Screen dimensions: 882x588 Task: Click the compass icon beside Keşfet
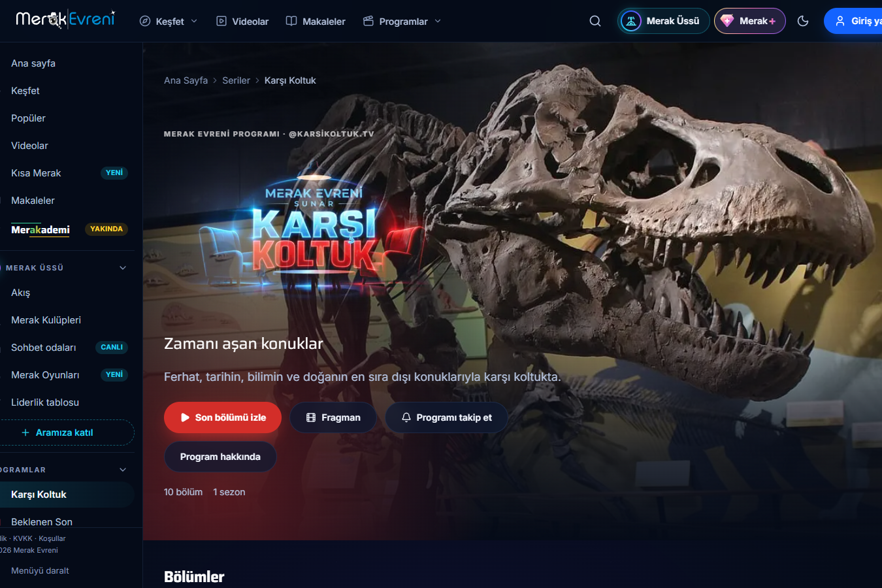(145, 21)
